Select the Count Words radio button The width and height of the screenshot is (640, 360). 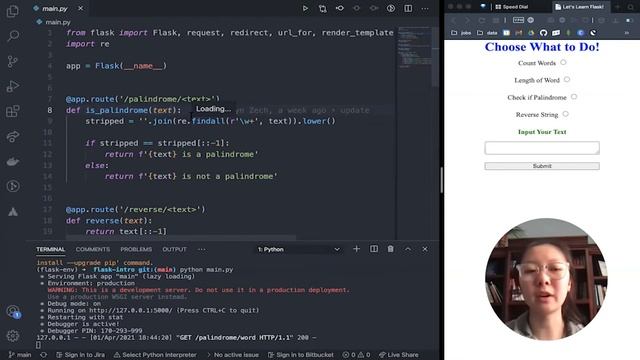(x=563, y=62)
